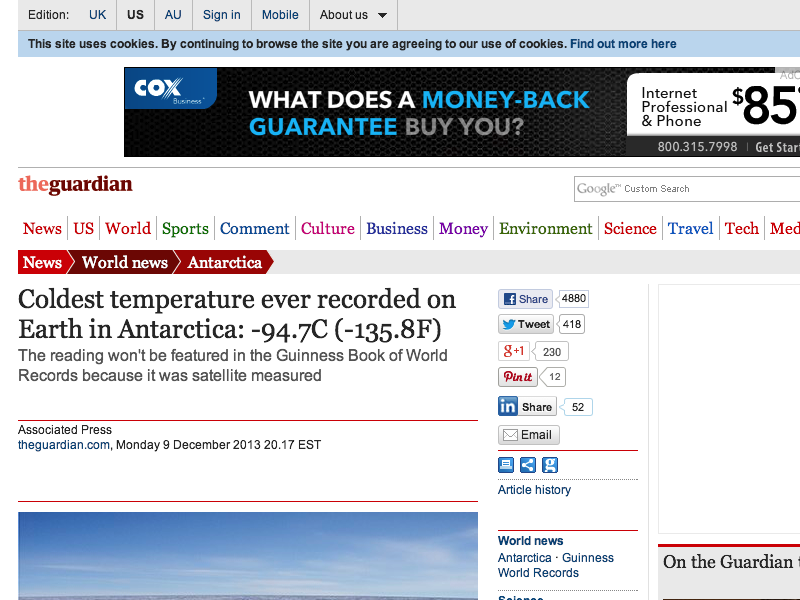Click the Facebook Share button

tap(525, 299)
